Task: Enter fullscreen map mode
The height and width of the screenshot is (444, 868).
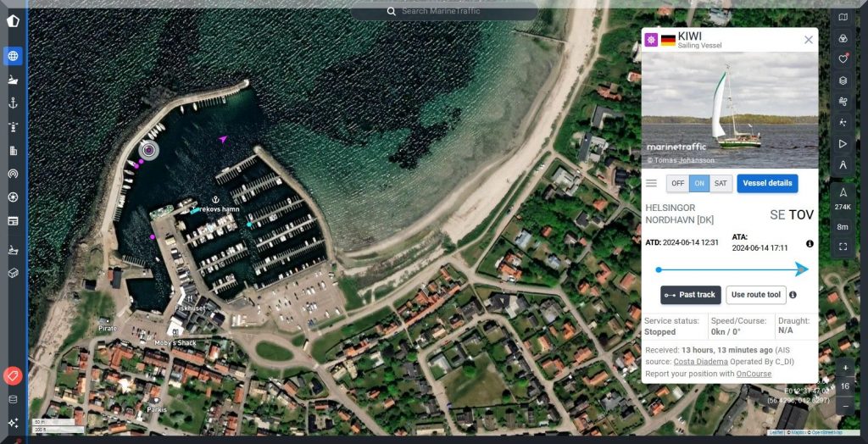Action: (x=843, y=247)
